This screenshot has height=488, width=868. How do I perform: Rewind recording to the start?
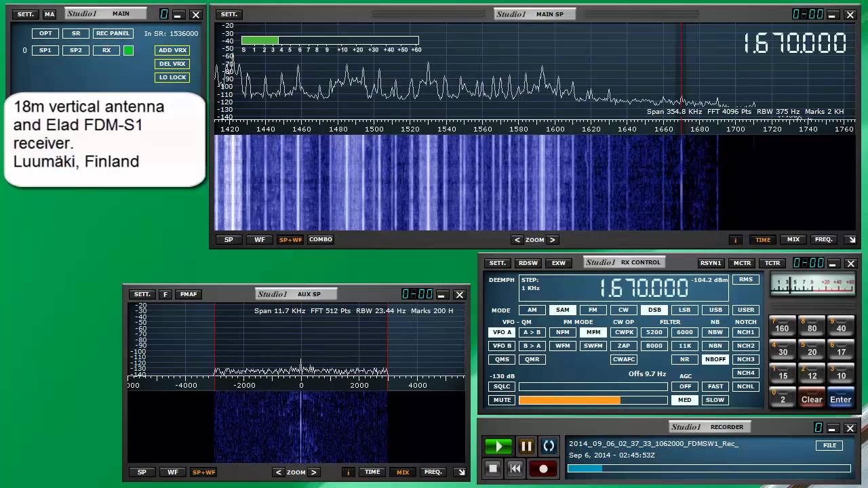(515, 468)
